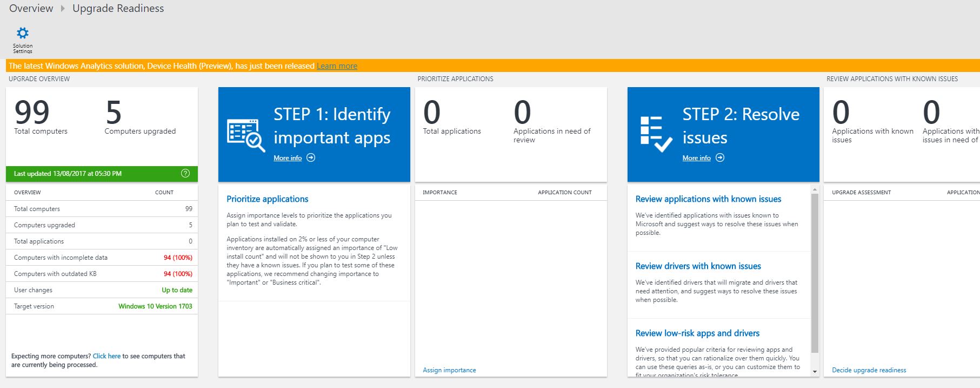Viewport: 980px width, 388px height.
Task: Open Review applications with known issues
Action: [x=709, y=199]
